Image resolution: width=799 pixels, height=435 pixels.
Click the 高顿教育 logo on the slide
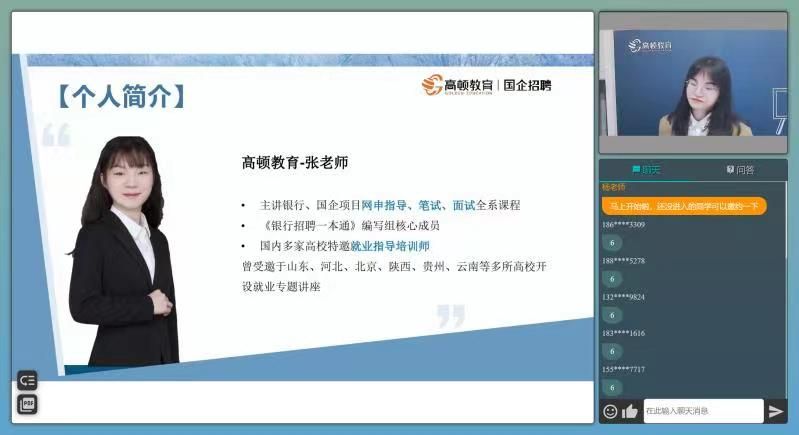pos(458,86)
